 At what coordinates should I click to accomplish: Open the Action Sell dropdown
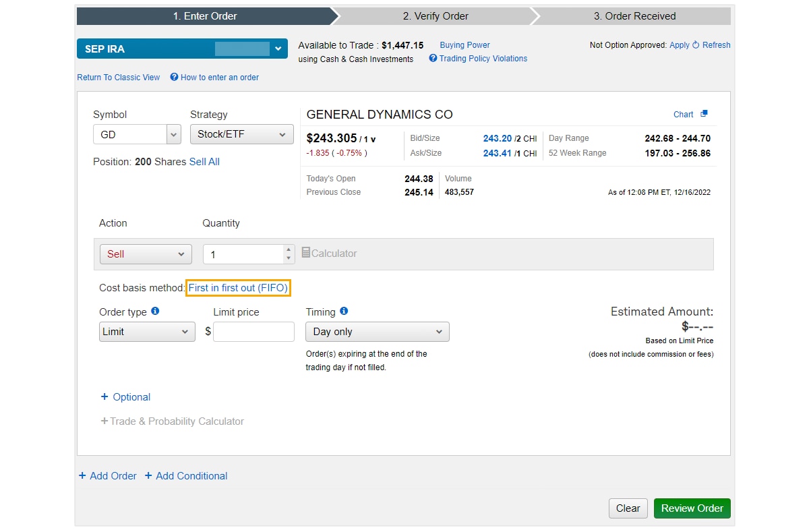click(x=146, y=254)
